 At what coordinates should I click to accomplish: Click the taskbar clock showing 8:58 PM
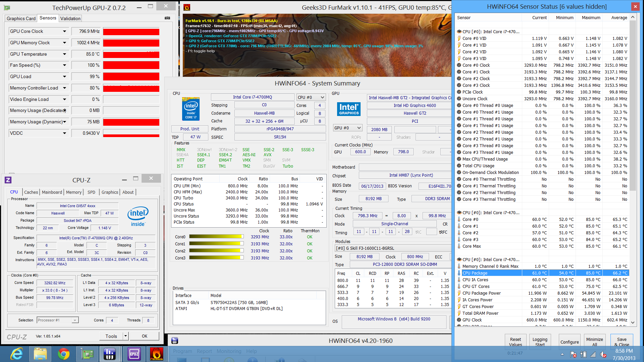pyautogui.click(x=624, y=351)
